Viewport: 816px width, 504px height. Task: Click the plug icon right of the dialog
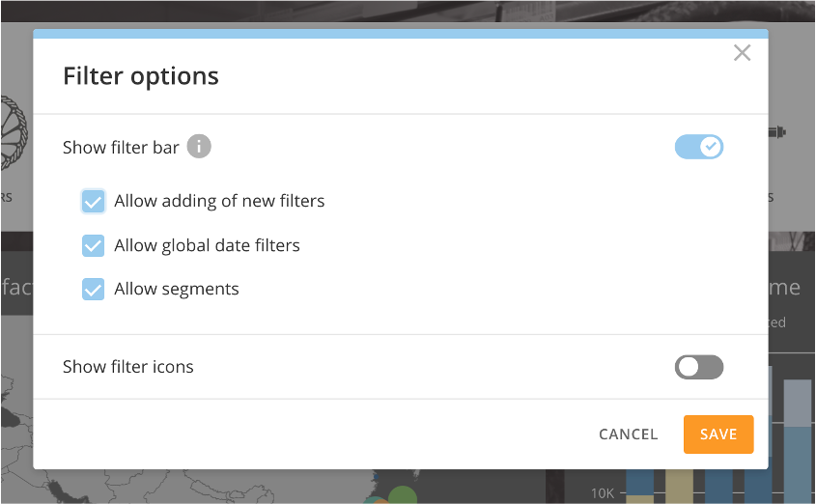[x=778, y=131]
